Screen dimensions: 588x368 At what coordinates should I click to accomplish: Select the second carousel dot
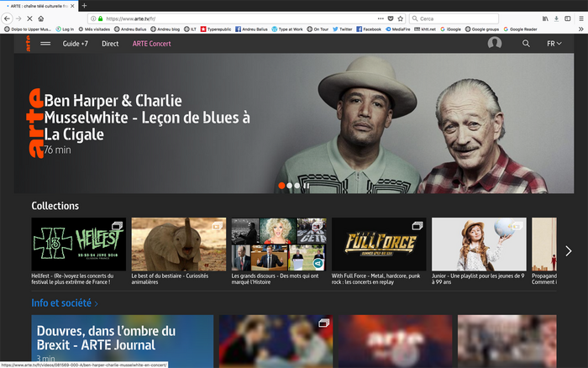click(290, 186)
